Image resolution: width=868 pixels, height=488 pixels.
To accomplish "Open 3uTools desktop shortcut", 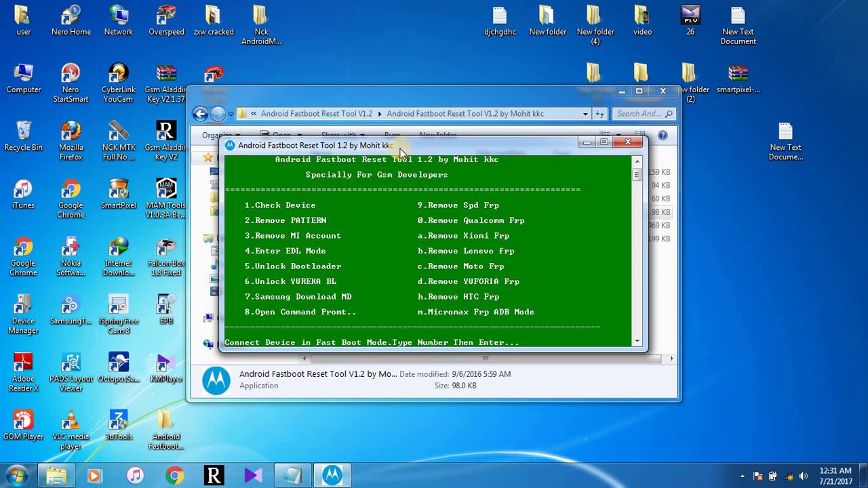I will (118, 426).
